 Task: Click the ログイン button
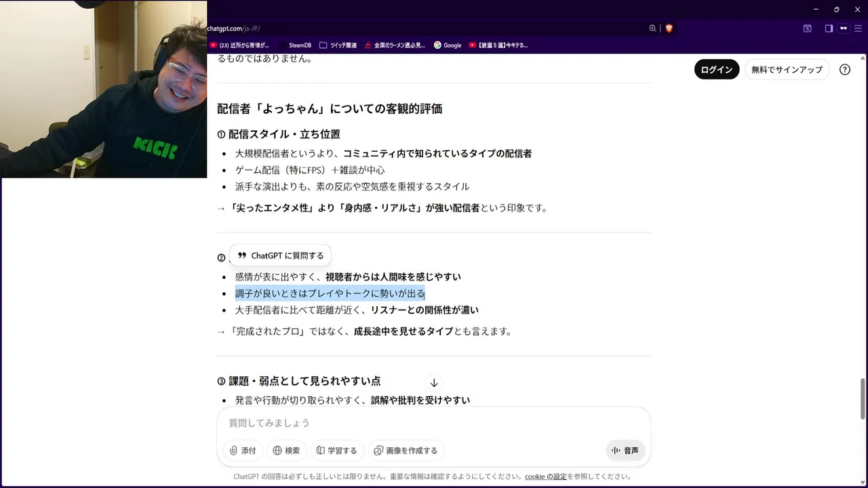717,69
